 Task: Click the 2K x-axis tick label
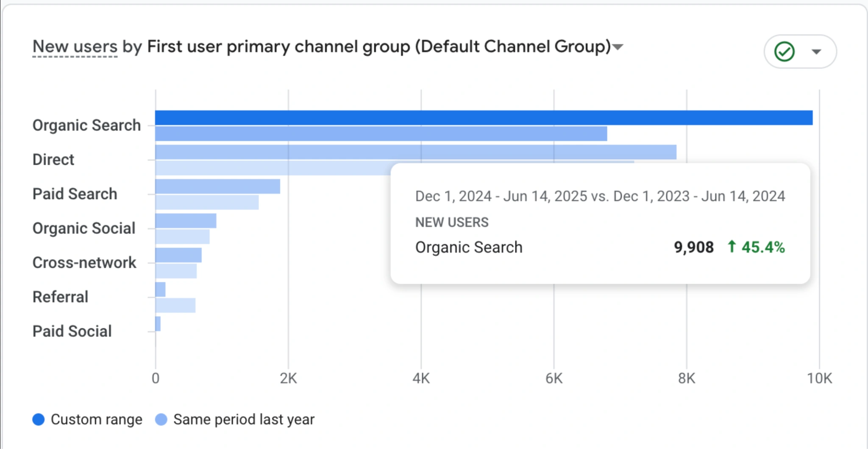pyautogui.click(x=288, y=378)
